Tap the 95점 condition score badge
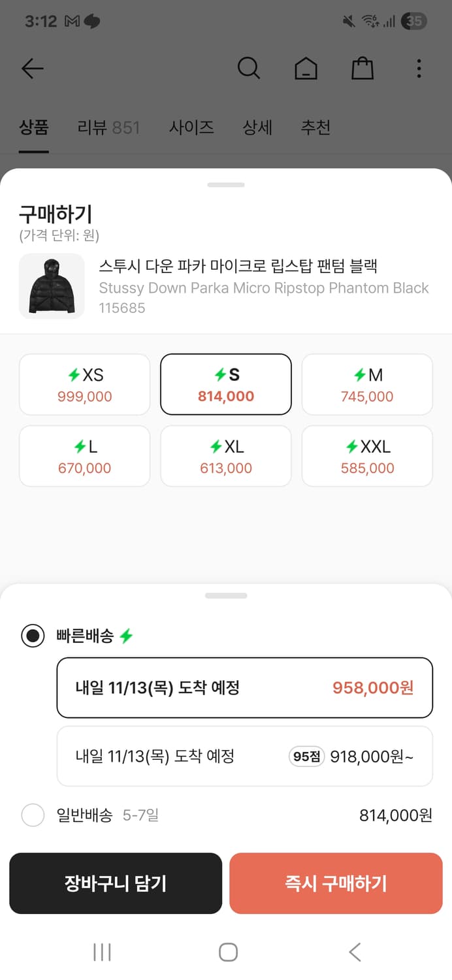 pos(306,756)
